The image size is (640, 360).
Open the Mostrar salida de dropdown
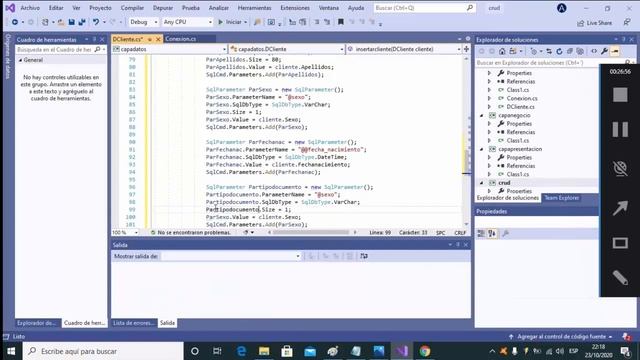point(231,256)
